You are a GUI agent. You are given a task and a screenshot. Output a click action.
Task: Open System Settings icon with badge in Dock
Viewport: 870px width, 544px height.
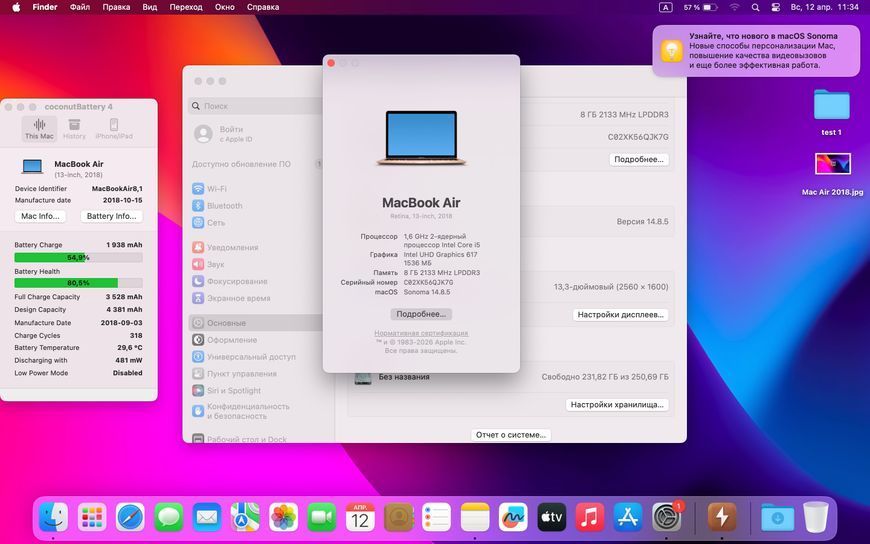click(x=666, y=517)
